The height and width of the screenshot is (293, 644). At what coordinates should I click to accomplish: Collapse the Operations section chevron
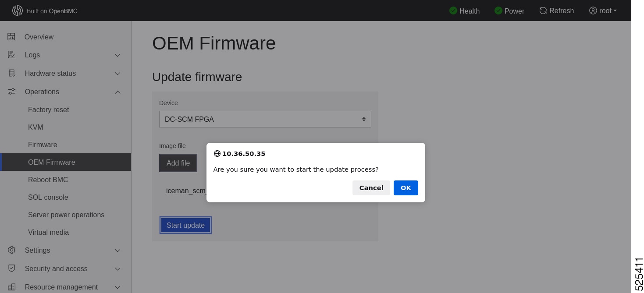117,92
